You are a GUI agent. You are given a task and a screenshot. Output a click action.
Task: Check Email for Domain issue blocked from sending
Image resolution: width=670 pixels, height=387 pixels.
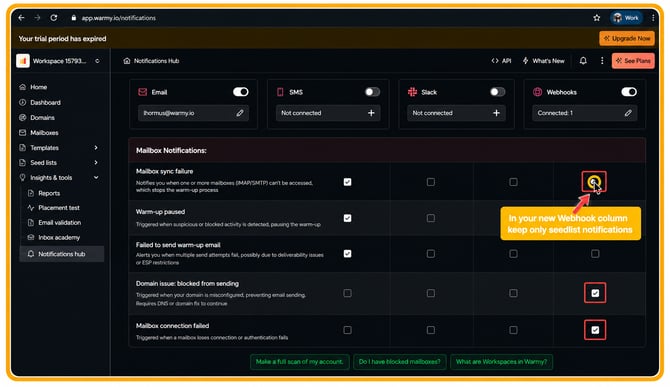click(347, 293)
